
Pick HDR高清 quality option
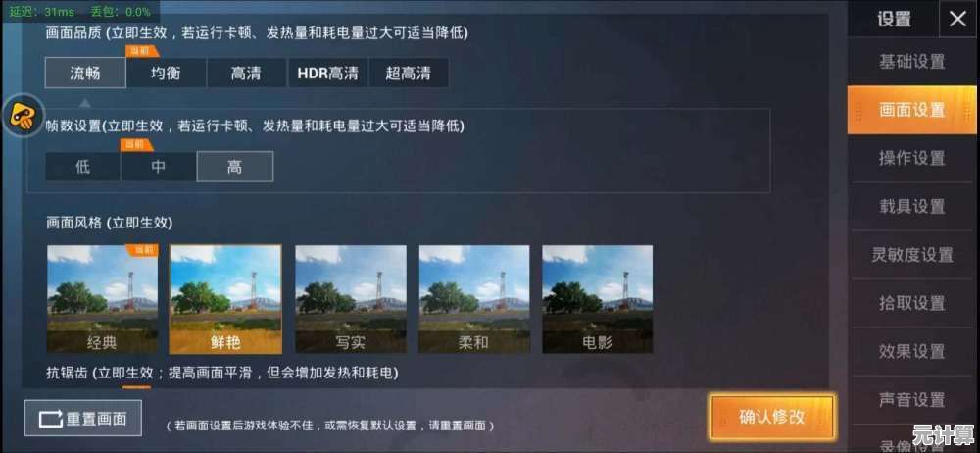point(327,74)
